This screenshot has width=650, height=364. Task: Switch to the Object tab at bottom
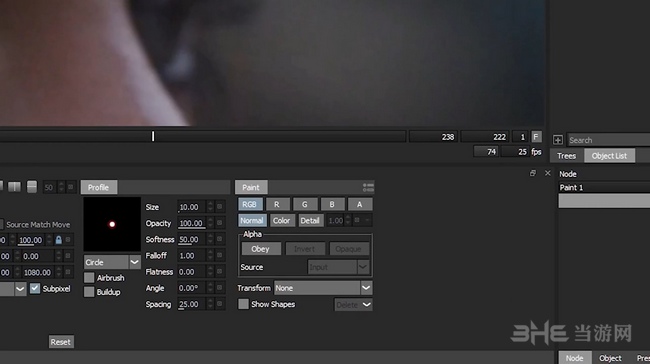point(610,358)
